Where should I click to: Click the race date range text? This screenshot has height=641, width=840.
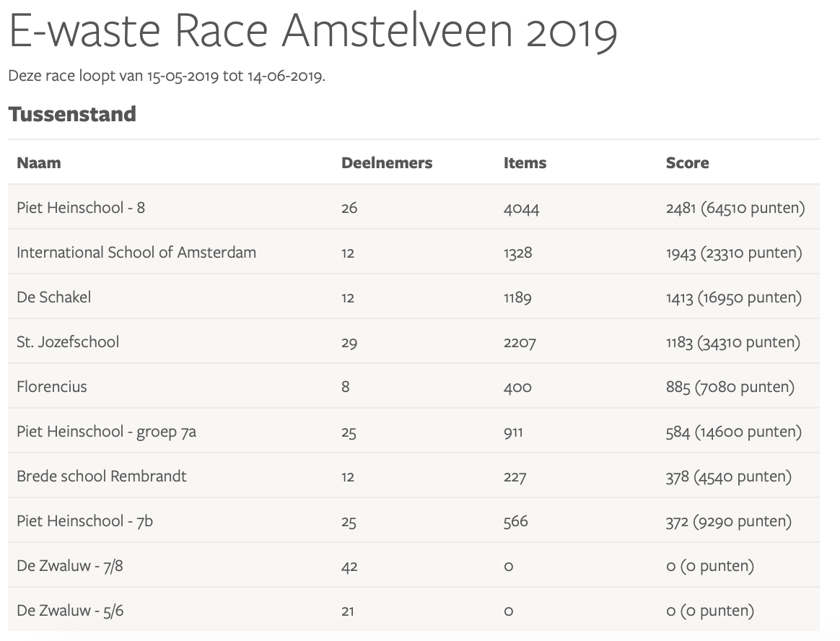tap(167, 76)
